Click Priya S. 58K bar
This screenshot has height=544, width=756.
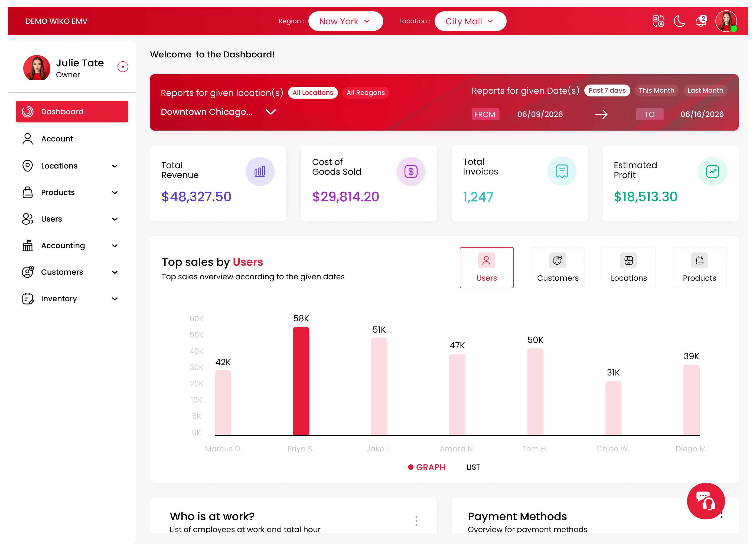301,381
